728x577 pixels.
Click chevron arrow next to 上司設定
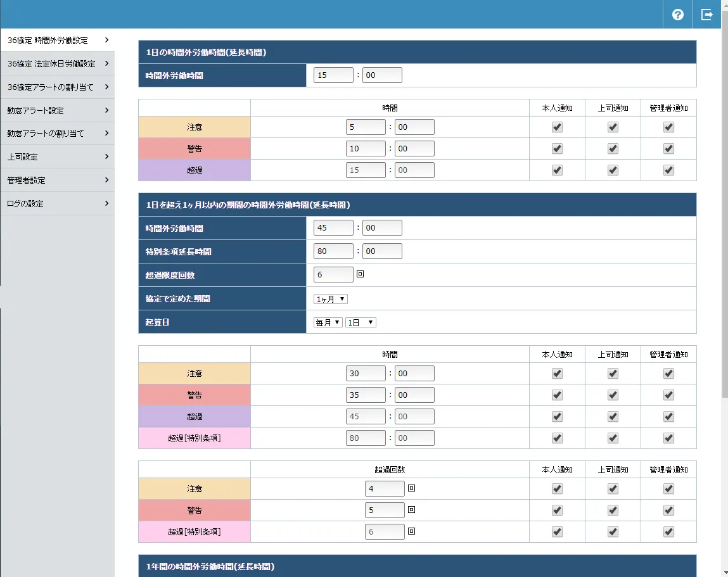click(106, 156)
